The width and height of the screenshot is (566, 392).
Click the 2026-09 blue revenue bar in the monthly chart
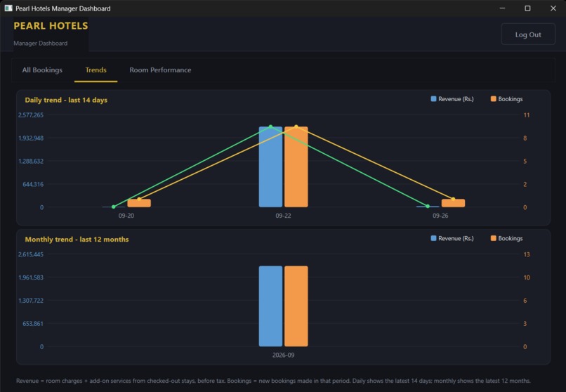(x=271, y=306)
